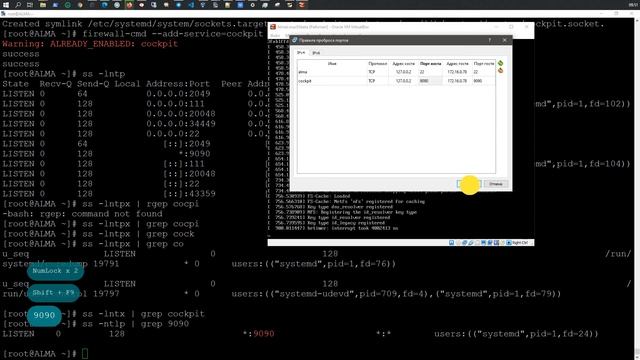Click the red Warning: ALREADY_ENABLED: cockpit line
The height and width of the screenshot is (360, 640).
click(90, 44)
